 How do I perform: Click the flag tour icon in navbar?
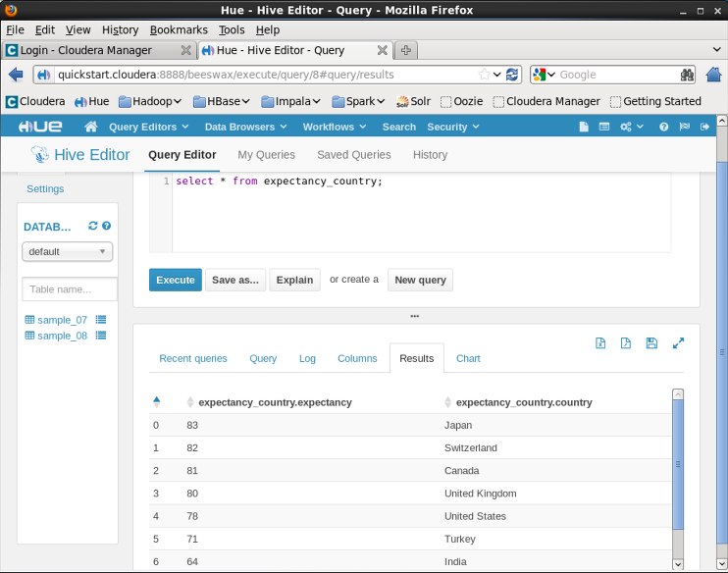point(685,127)
